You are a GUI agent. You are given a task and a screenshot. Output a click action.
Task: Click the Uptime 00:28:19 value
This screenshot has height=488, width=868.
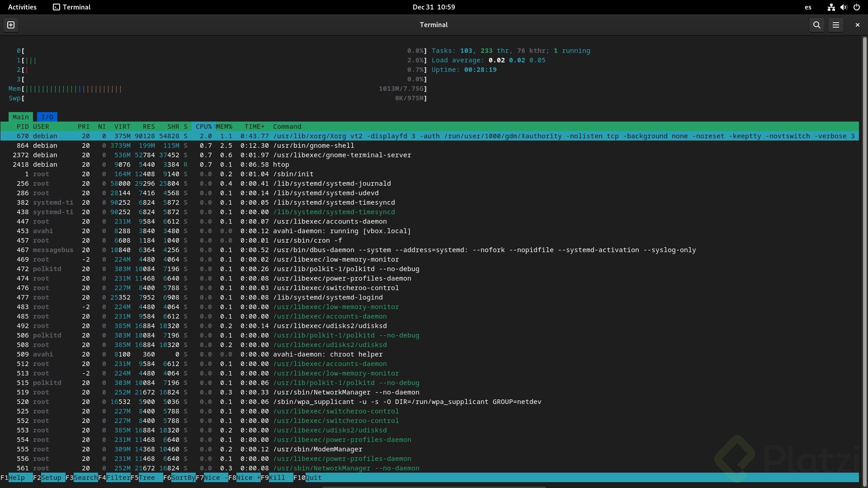point(480,70)
